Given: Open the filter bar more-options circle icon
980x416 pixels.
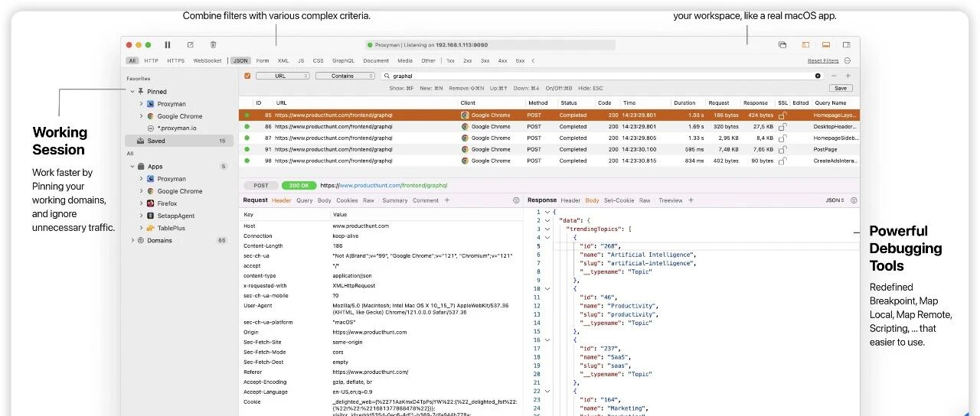Looking at the screenshot, I should pyautogui.click(x=848, y=60).
